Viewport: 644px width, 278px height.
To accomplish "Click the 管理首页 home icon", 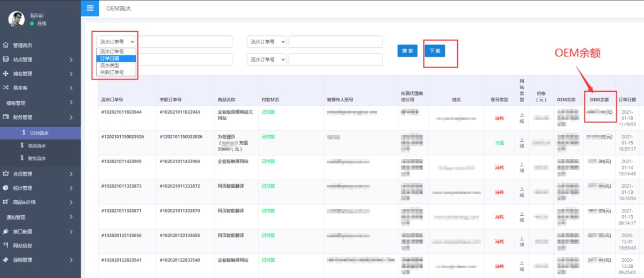I will (x=6, y=45).
